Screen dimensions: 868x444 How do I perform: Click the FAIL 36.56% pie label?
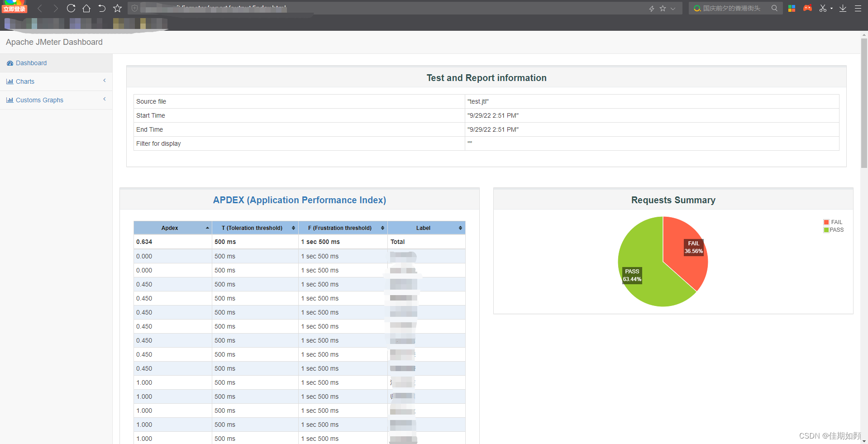693,247
